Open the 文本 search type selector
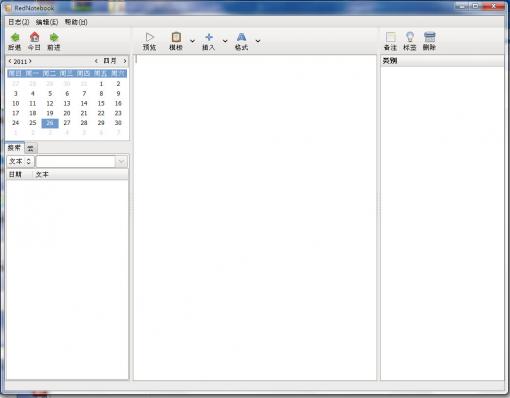The width and height of the screenshot is (510, 398). (x=20, y=162)
